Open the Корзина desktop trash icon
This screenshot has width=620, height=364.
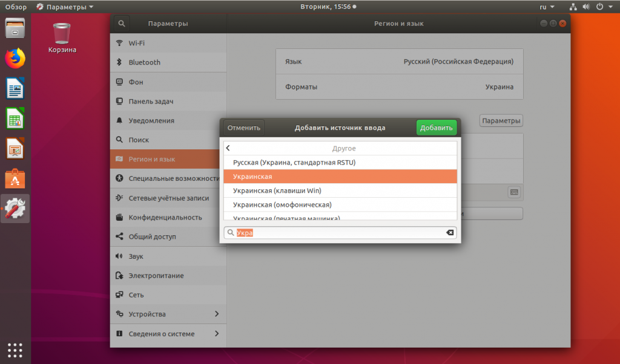tap(62, 38)
